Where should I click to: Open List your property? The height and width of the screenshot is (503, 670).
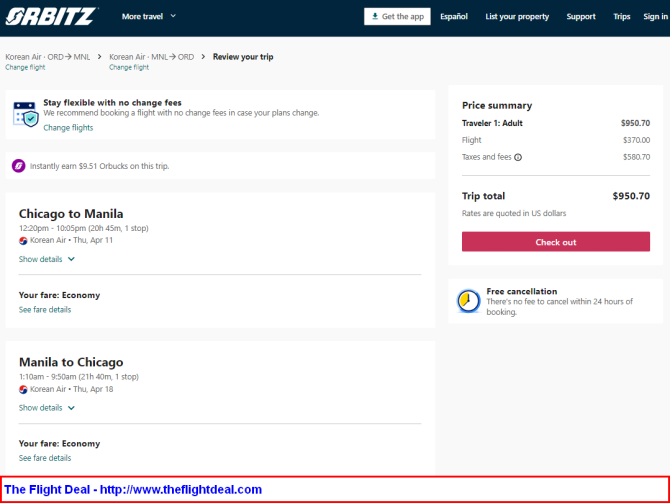[517, 17]
